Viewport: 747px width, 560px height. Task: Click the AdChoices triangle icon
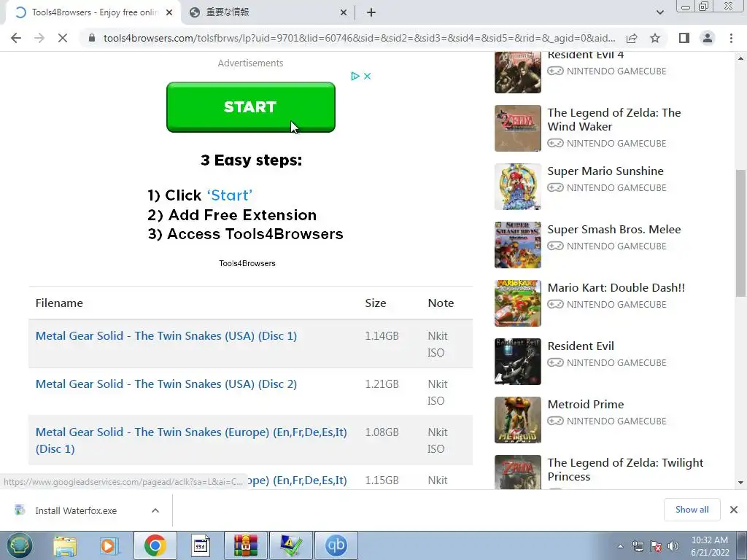[355, 76]
